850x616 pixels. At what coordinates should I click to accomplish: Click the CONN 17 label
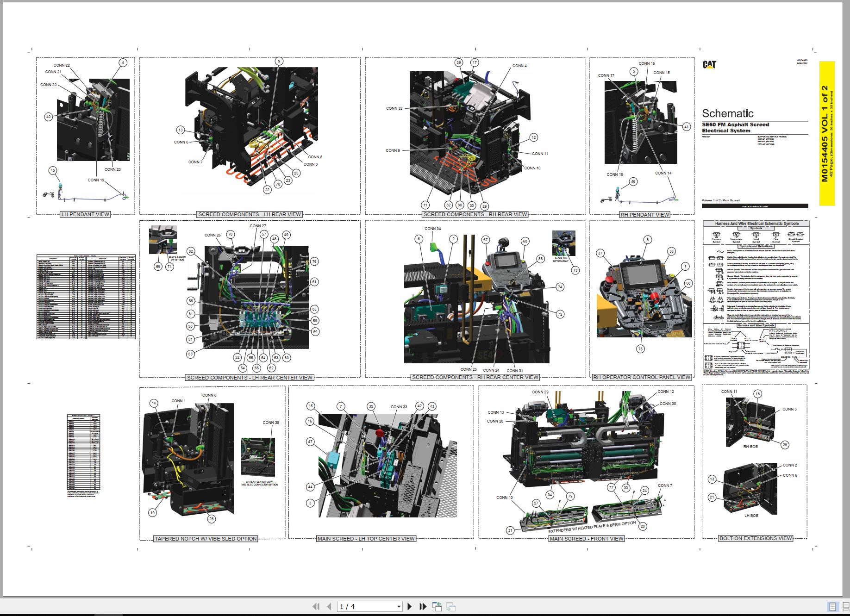pyautogui.click(x=606, y=75)
